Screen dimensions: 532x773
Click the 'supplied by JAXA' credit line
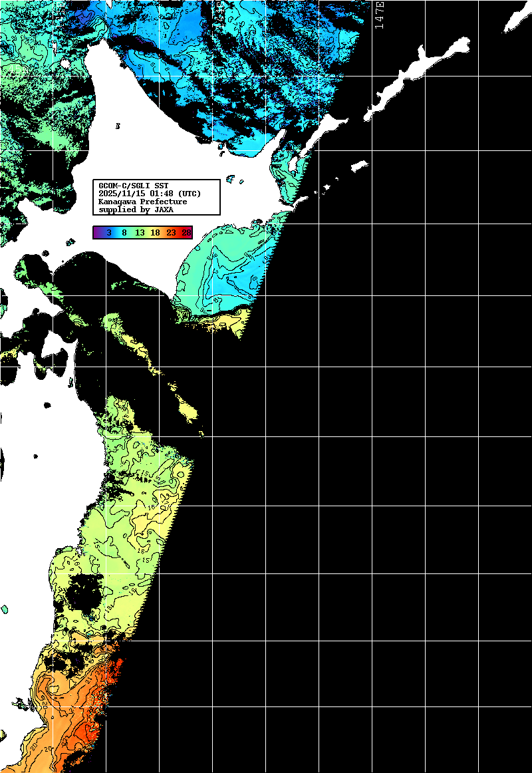(x=136, y=210)
